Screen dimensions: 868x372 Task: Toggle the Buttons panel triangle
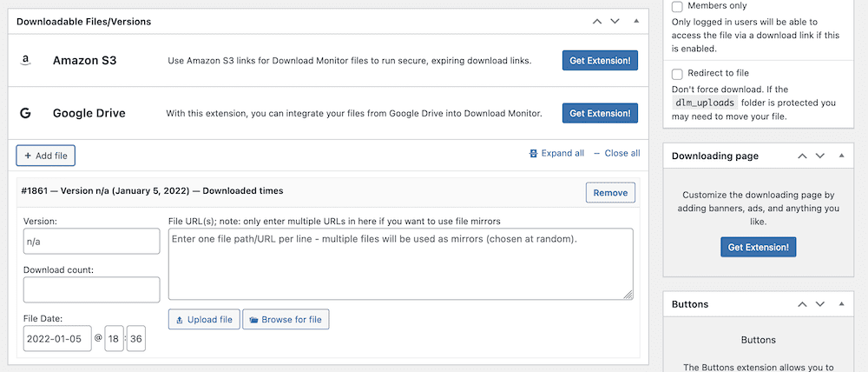(x=840, y=304)
